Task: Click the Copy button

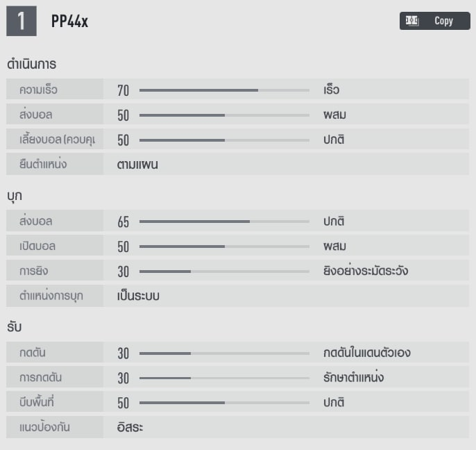Action: (435, 21)
